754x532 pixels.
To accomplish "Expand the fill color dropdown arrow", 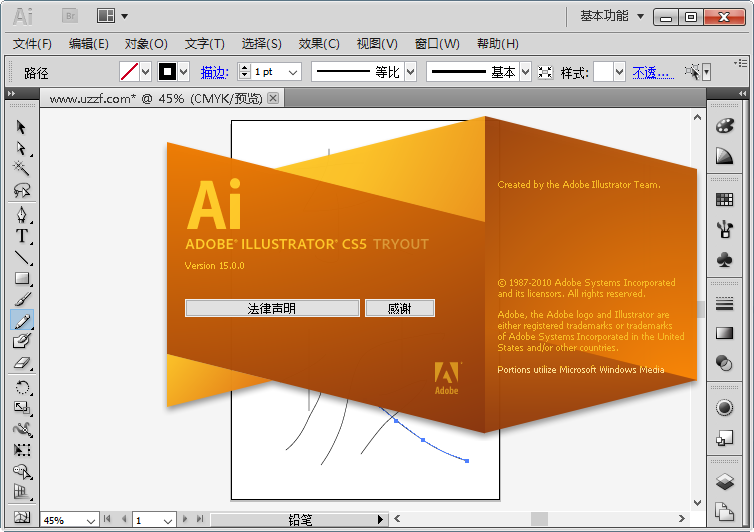I will click(145, 72).
